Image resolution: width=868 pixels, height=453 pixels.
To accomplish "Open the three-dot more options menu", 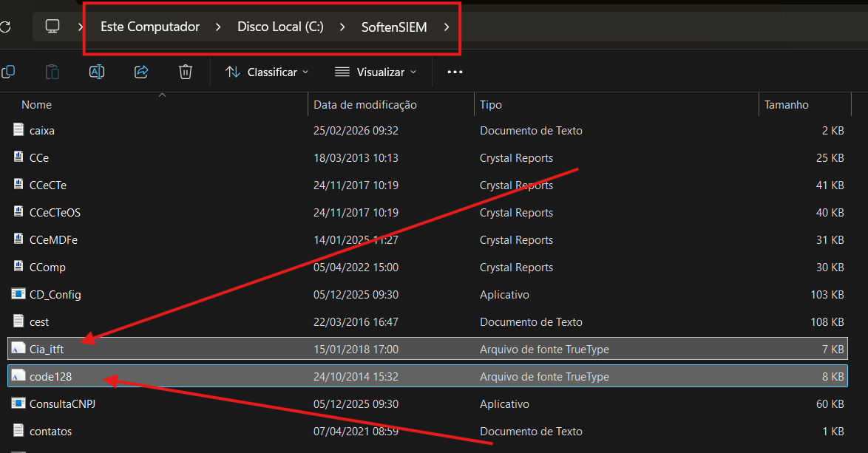I will (455, 72).
